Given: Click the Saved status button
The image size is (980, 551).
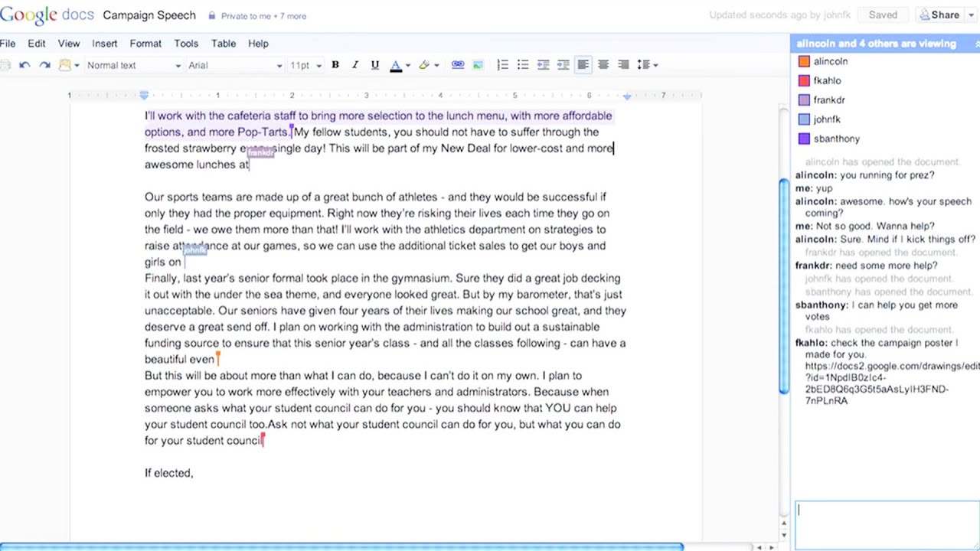Looking at the screenshot, I should coord(883,15).
